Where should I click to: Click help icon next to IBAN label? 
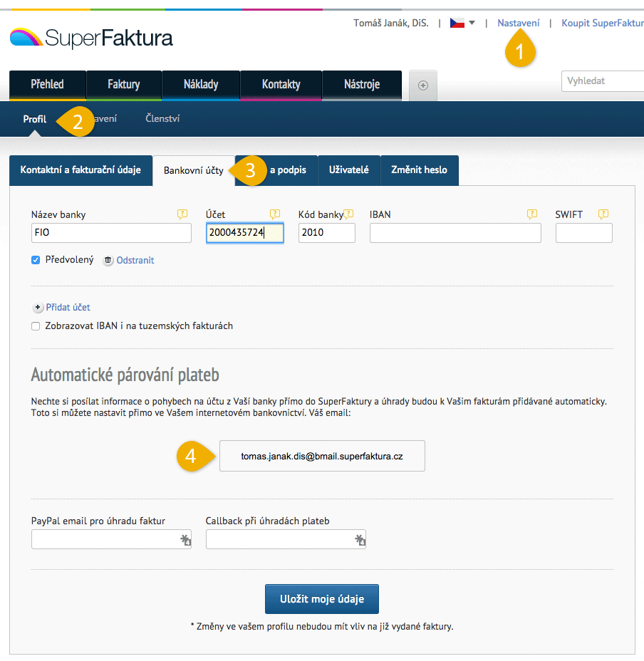(532, 214)
